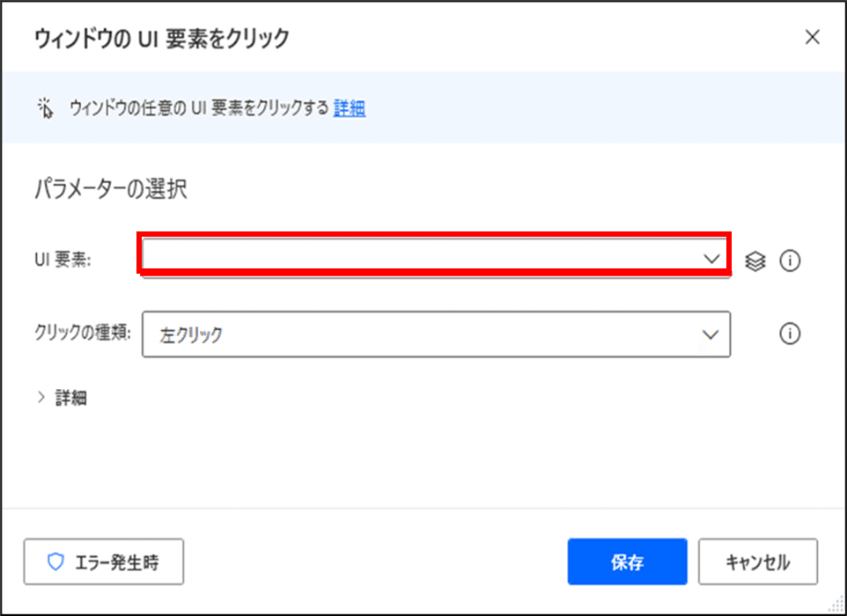The width and height of the screenshot is (847, 616).
Task: Click the クリックの種類 label
Action: point(83,334)
